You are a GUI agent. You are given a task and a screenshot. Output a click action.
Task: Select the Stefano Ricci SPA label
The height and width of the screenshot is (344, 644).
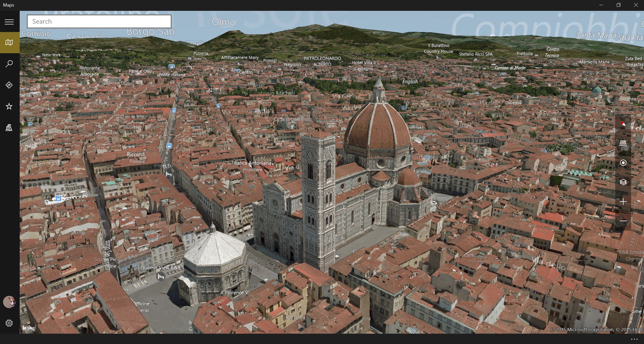coord(476,54)
